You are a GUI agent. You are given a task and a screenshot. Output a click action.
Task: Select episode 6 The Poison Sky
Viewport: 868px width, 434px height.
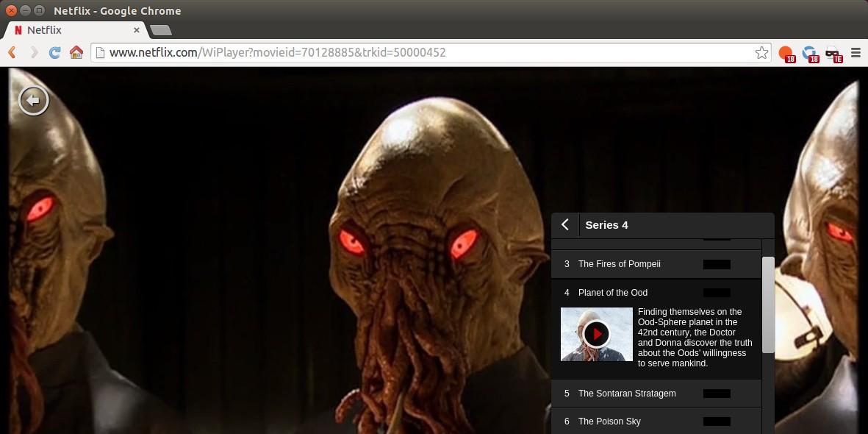point(656,421)
